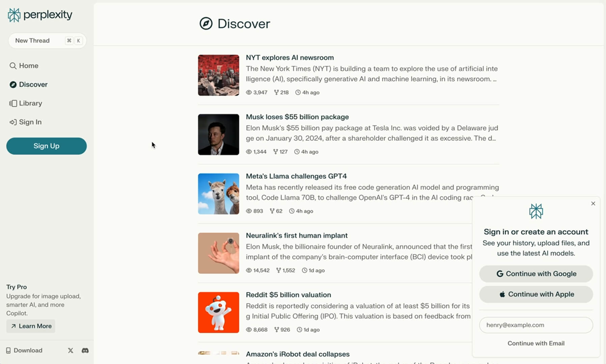Viewport: 606px width, 364px height.
Task: Click the Google icon in the sign-in dialog
Action: tap(500, 274)
